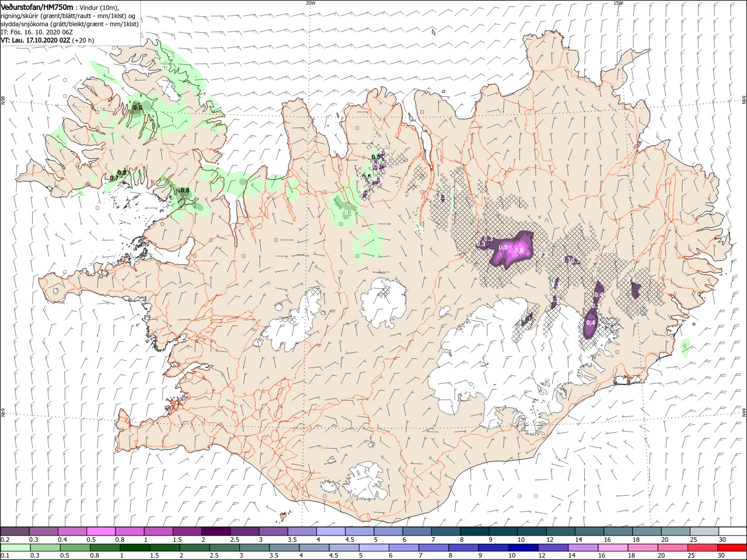Select deep blue bottom swatch between 10 and 12

[522, 548]
